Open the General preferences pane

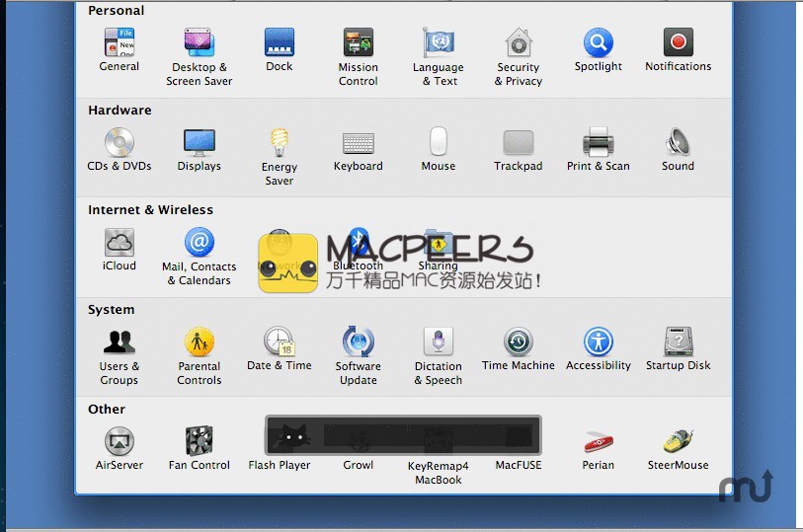click(x=120, y=43)
